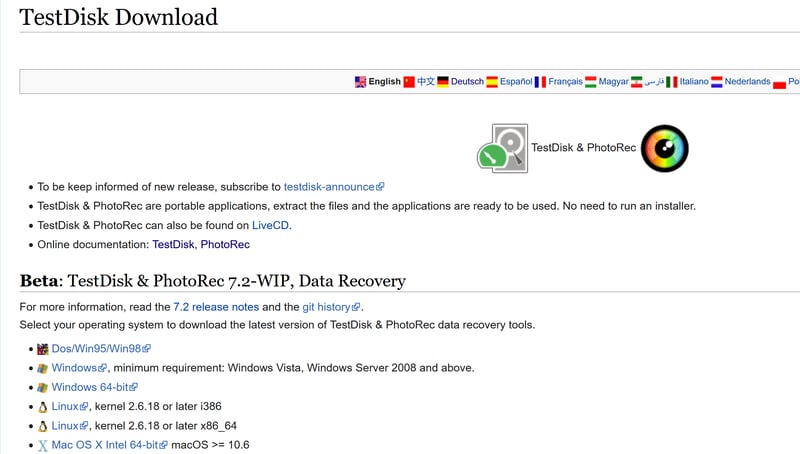Viewport: 800px width, 454px height.
Task: Click the 'No need to run an installer' sentence
Action: click(629, 206)
